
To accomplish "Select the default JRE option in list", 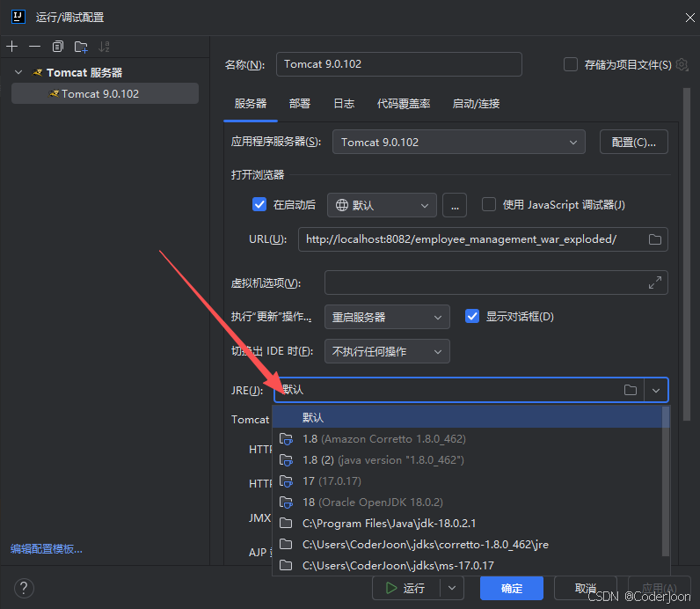I will tap(468, 417).
